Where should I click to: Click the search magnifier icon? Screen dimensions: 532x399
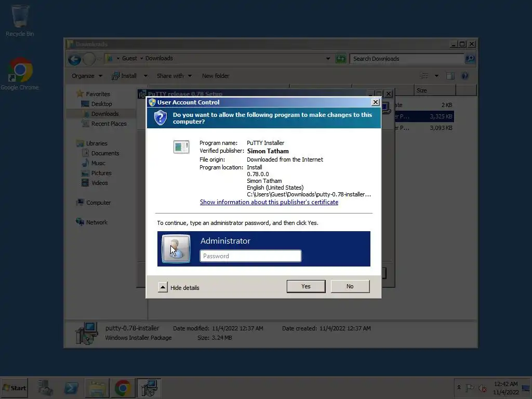tap(470, 59)
